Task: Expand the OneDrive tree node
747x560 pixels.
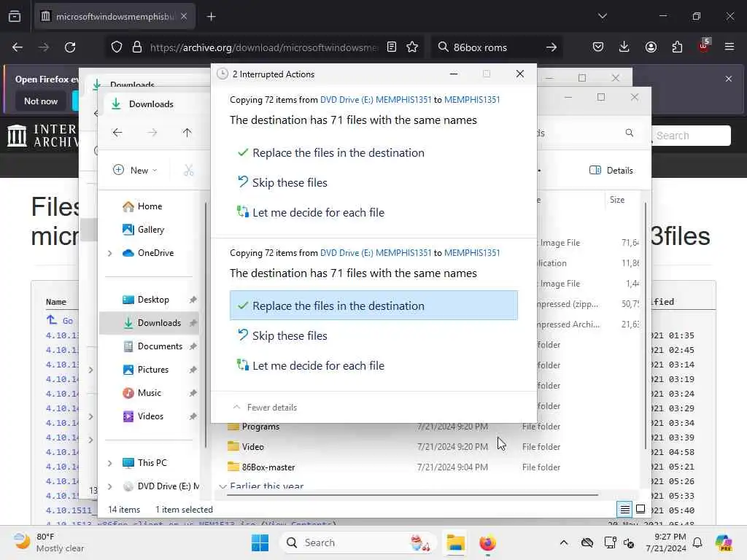Action: tap(110, 253)
